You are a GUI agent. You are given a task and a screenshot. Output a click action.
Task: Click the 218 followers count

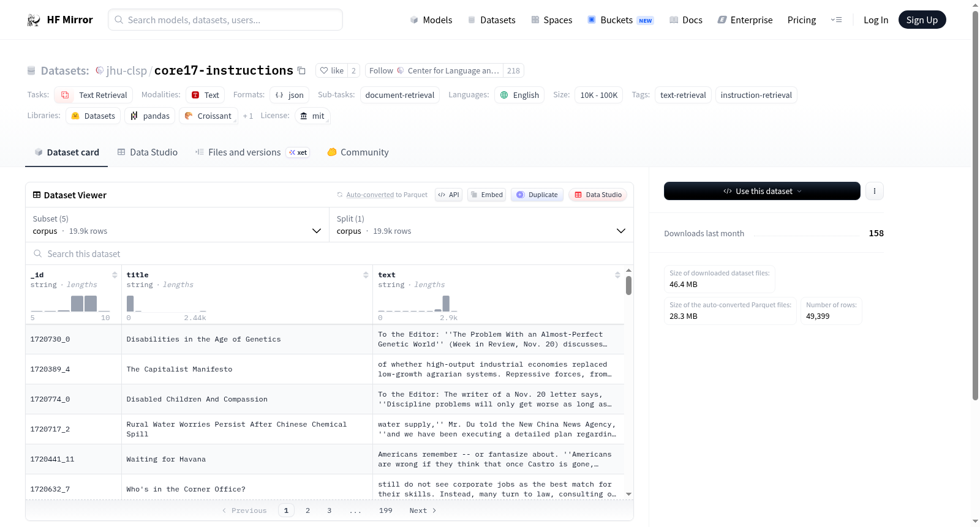(x=513, y=70)
